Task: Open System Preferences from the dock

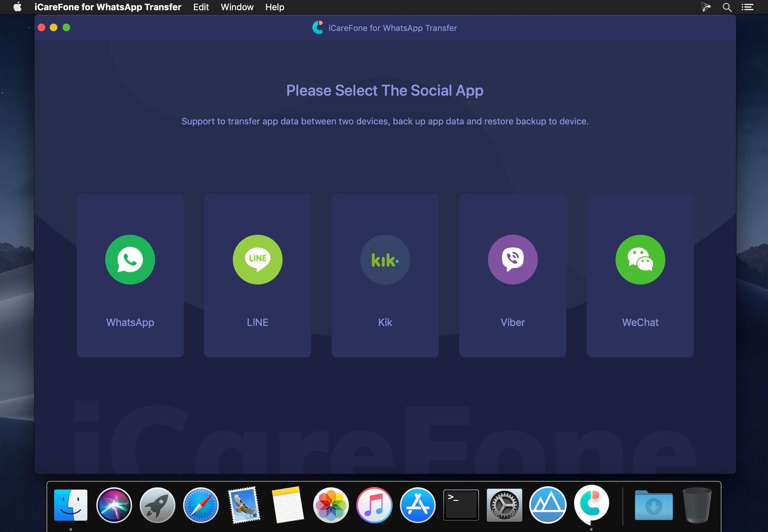Action: [505, 504]
